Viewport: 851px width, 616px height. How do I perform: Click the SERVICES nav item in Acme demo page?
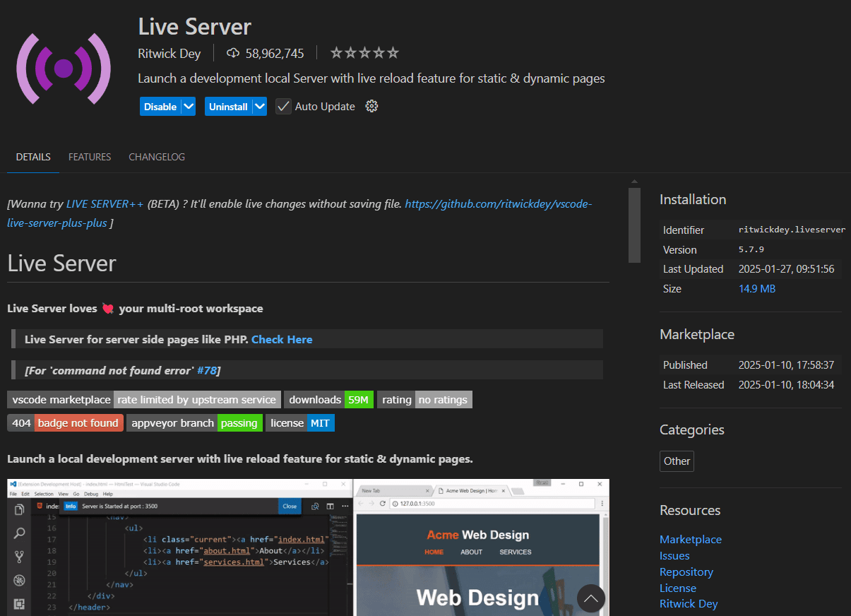tap(516, 552)
